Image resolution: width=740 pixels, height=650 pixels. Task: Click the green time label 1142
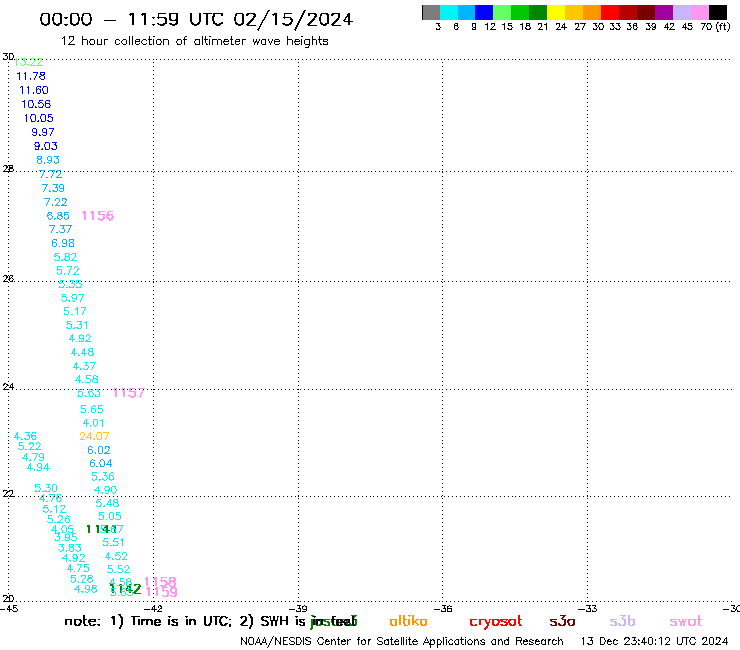[x=125, y=589]
